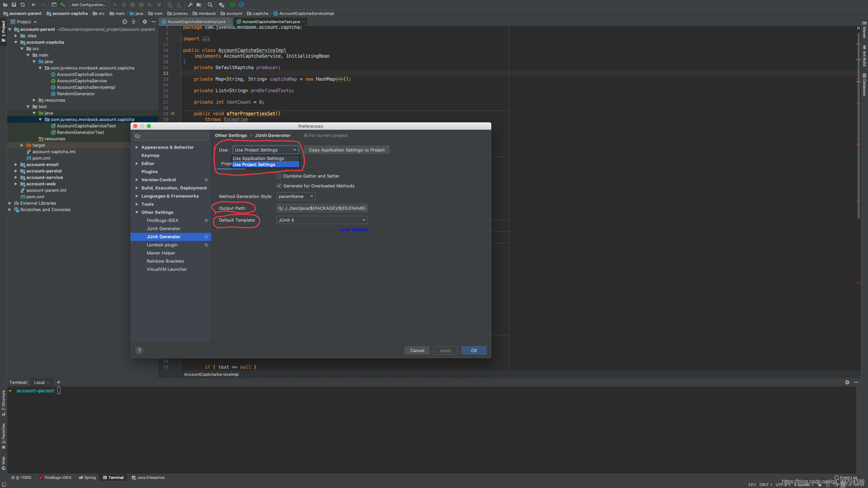The width and height of the screenshot is (868, 488).
Task: Open the Ant Build tool window stripe
Action: [864, 56]
